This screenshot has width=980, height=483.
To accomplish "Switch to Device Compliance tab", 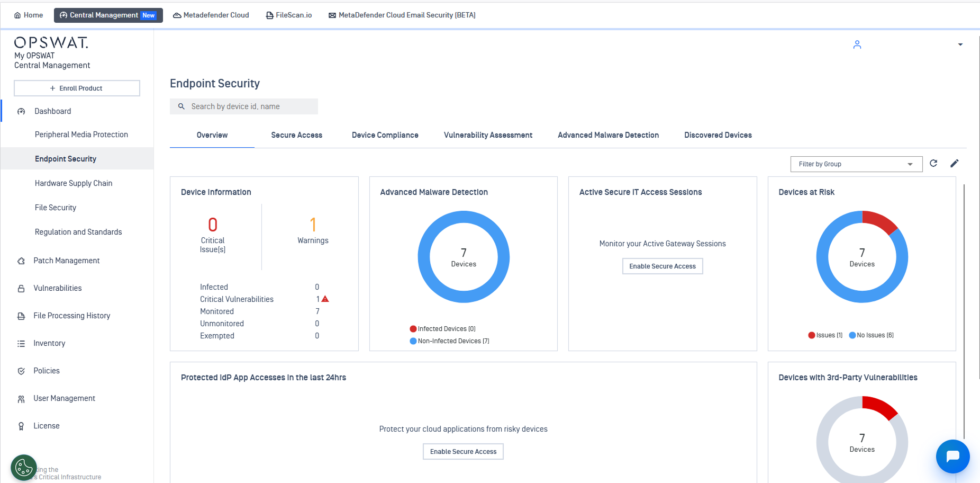I will 385,135.
